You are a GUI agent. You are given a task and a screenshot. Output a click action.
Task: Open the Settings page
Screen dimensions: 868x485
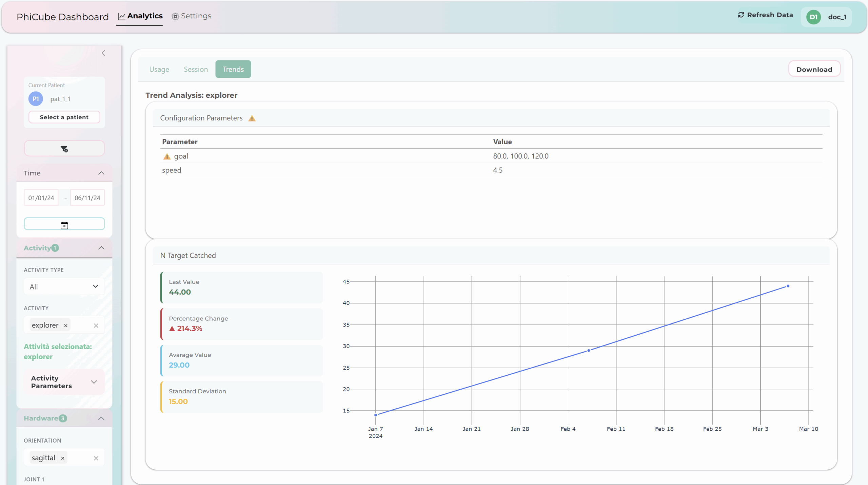click(192, 16)
